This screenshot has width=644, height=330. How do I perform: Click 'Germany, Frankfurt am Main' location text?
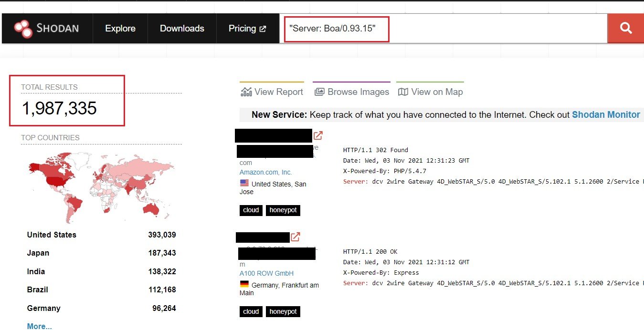coord(279,289)
